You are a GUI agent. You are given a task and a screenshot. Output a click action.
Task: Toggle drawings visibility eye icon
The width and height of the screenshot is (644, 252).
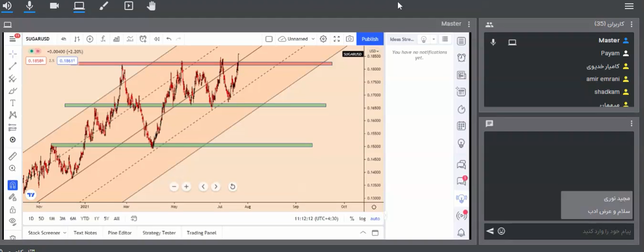point(13,221)
